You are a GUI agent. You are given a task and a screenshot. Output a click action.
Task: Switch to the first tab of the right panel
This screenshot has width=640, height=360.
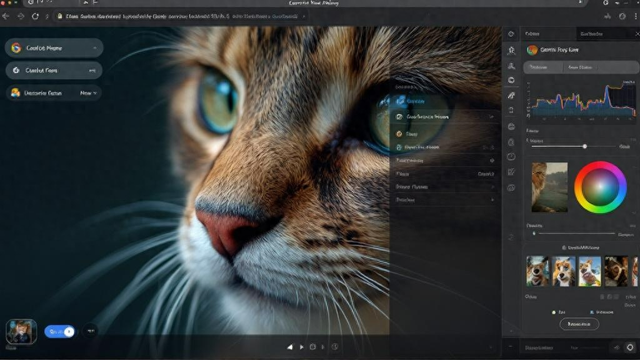pos(549,34)
